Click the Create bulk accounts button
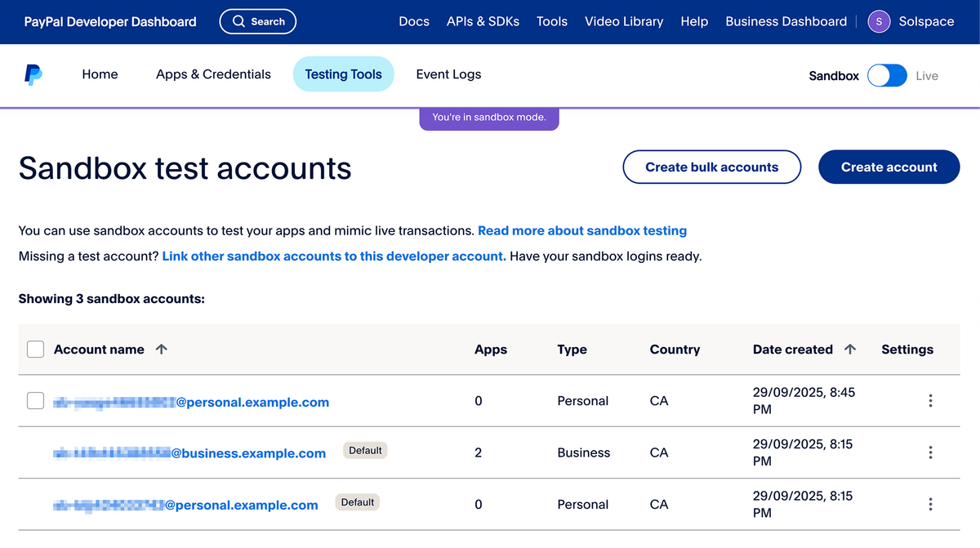This screenshot has height=548, width=980. (711, 167)
